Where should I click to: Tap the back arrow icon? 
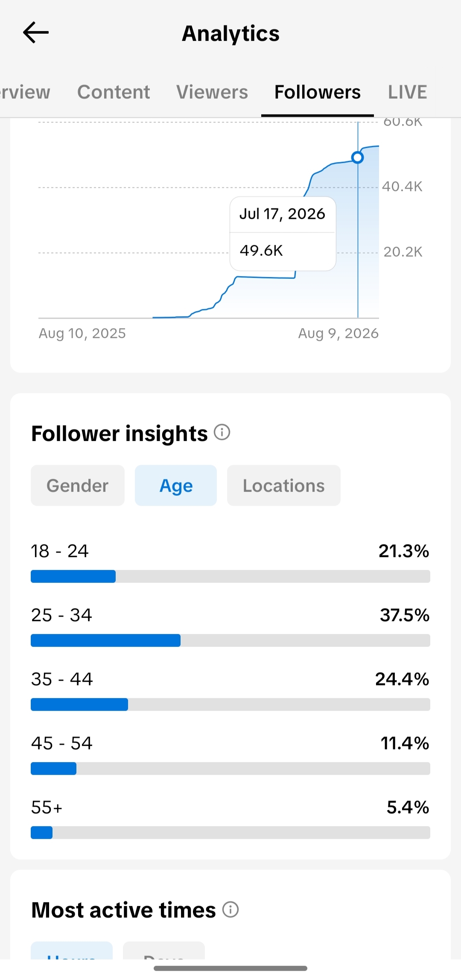[36, 32]
